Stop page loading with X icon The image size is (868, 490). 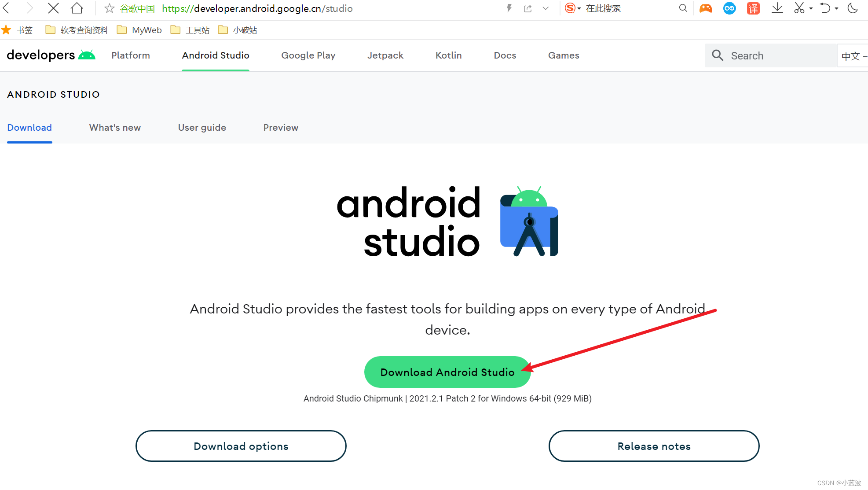[53, 8]
